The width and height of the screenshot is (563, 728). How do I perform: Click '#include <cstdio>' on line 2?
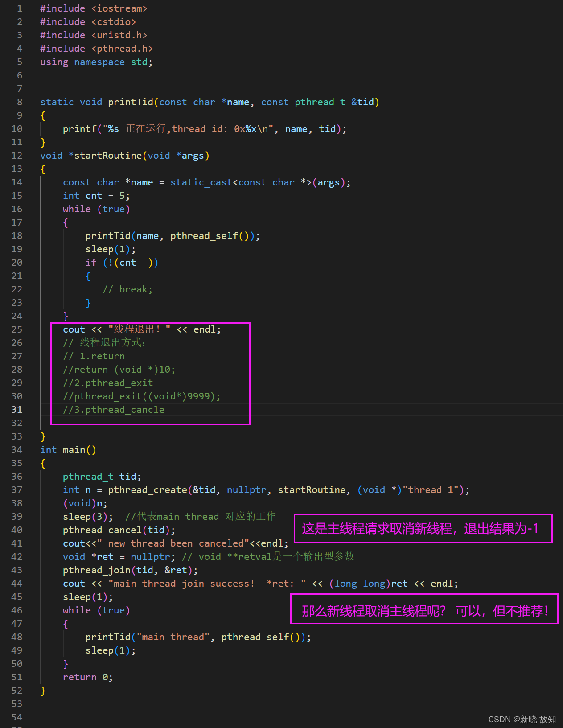click(x=88, y=22)
